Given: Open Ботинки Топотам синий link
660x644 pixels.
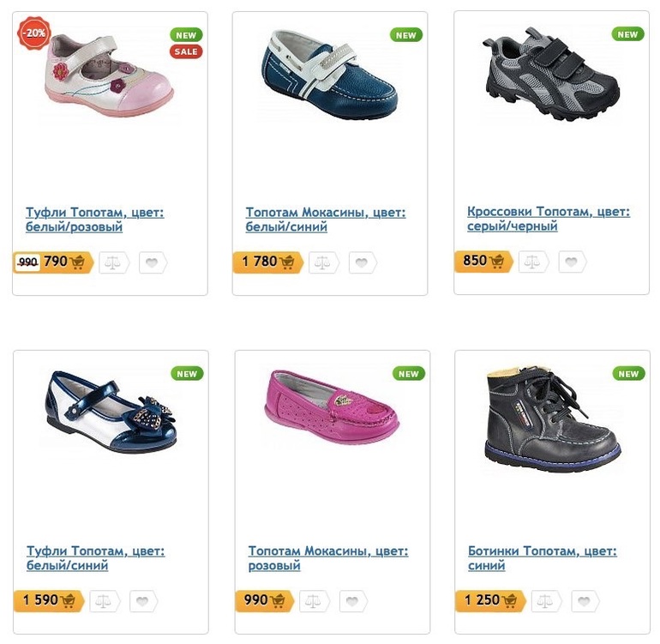Looking at the screenshot, I should point(542,558).
